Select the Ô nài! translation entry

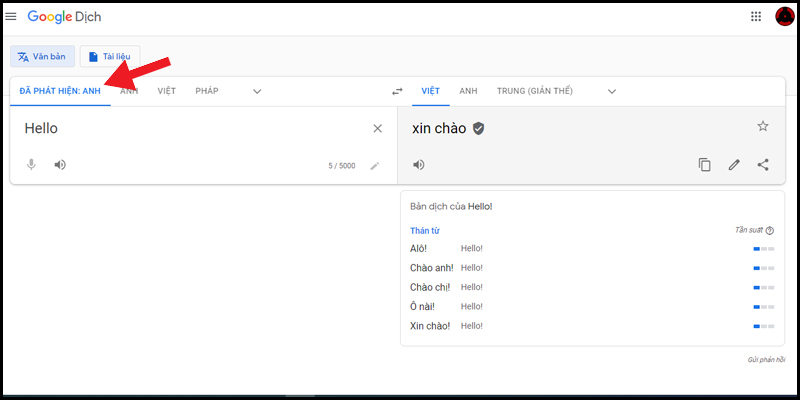coord(422,307)
